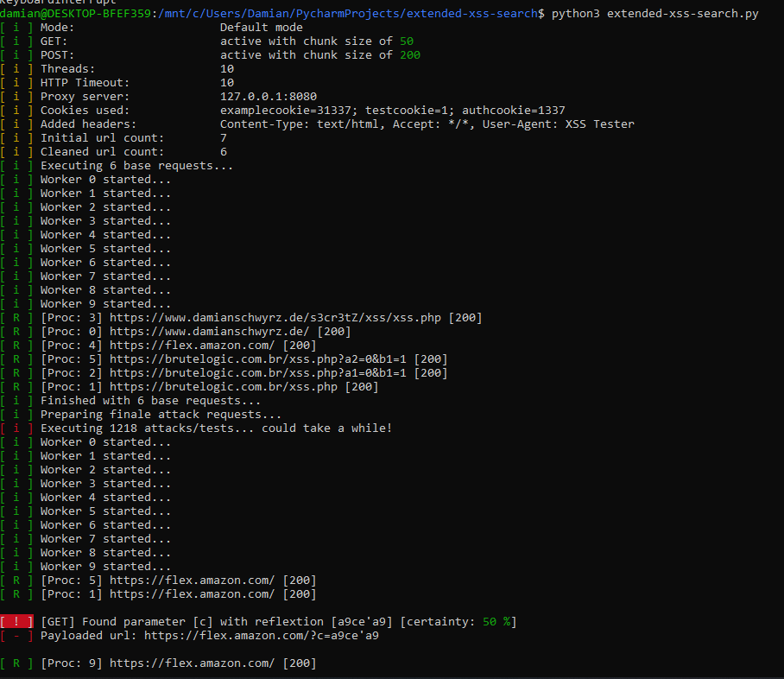
Task: Click the [-] marker beside Payloaded url line
Action: point(16,635)
